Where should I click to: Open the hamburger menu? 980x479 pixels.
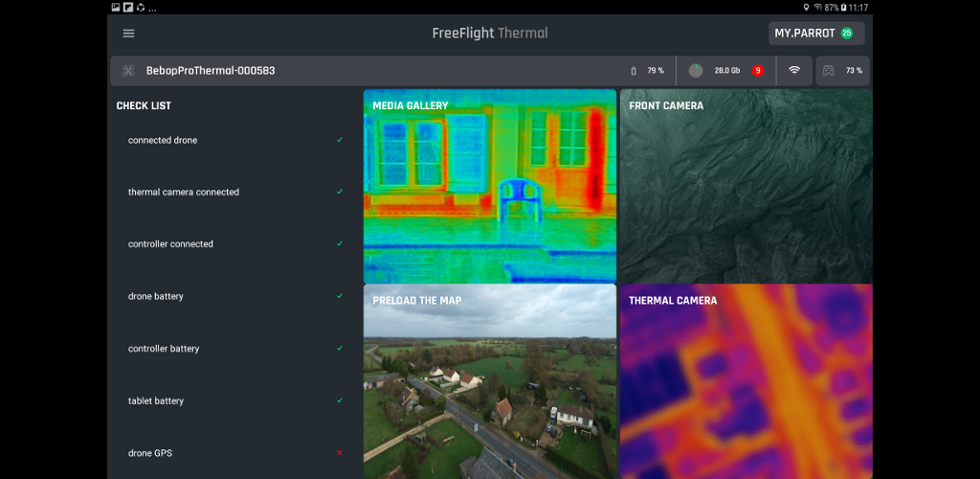click(x=129, y=34)
